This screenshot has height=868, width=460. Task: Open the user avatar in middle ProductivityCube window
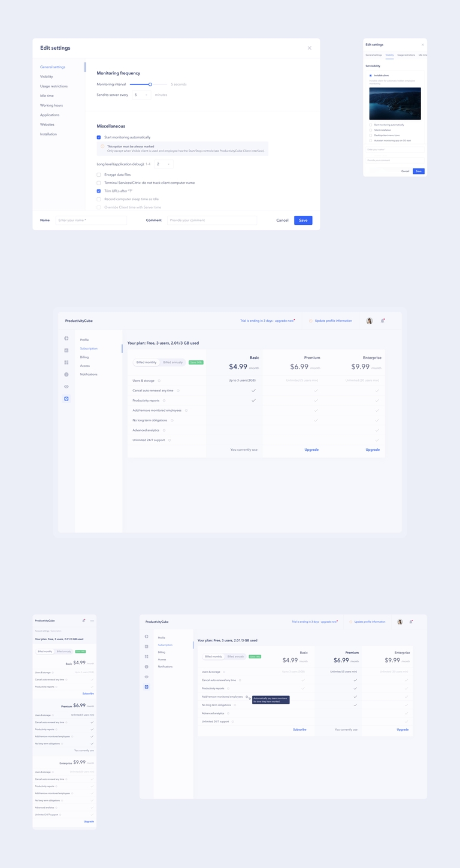(x=370, y=321)
